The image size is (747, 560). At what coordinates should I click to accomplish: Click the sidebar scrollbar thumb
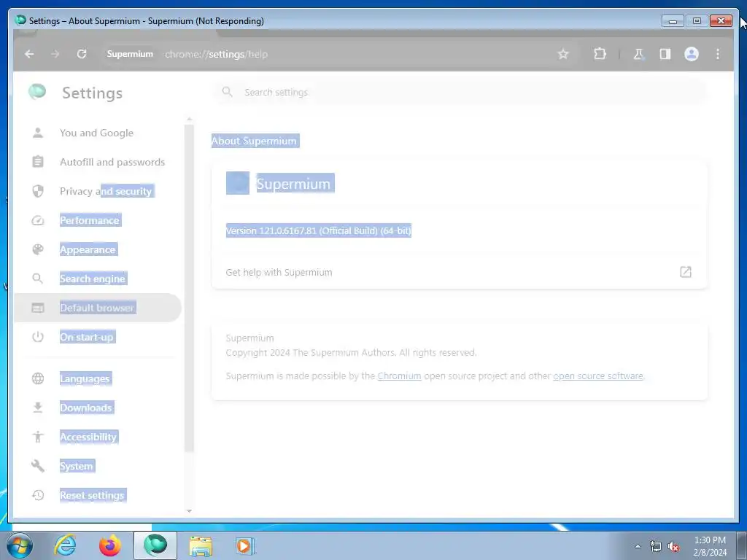click(189, 288)
